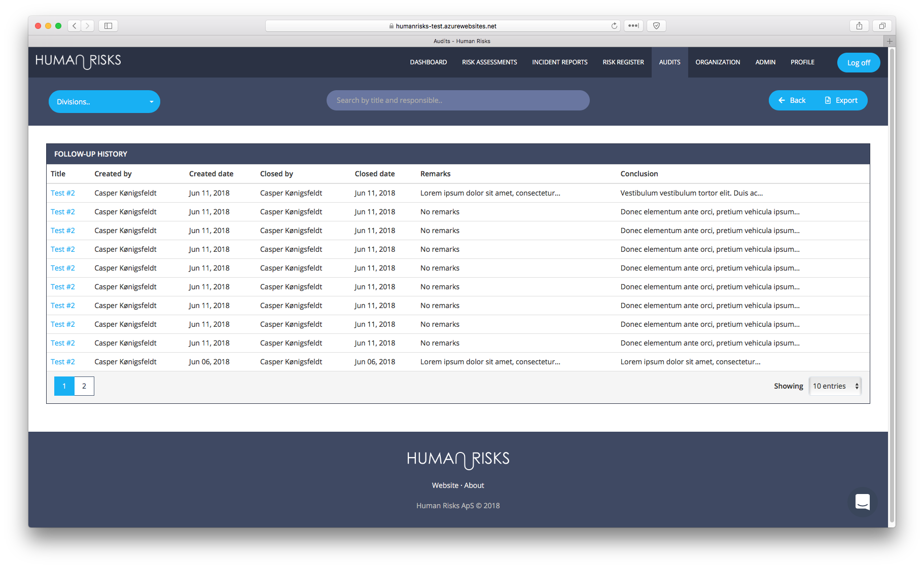Add a new tab with the plus icon
924x568 pixels.
coord(890,41)
